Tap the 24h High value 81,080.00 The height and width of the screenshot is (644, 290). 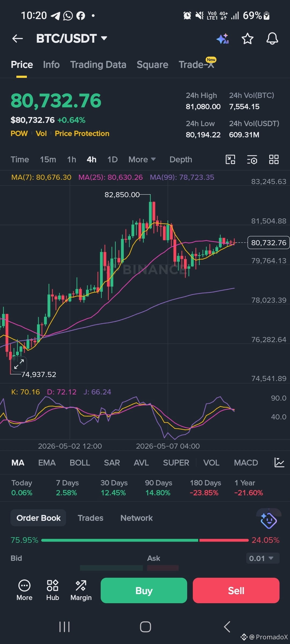point(203,107)
